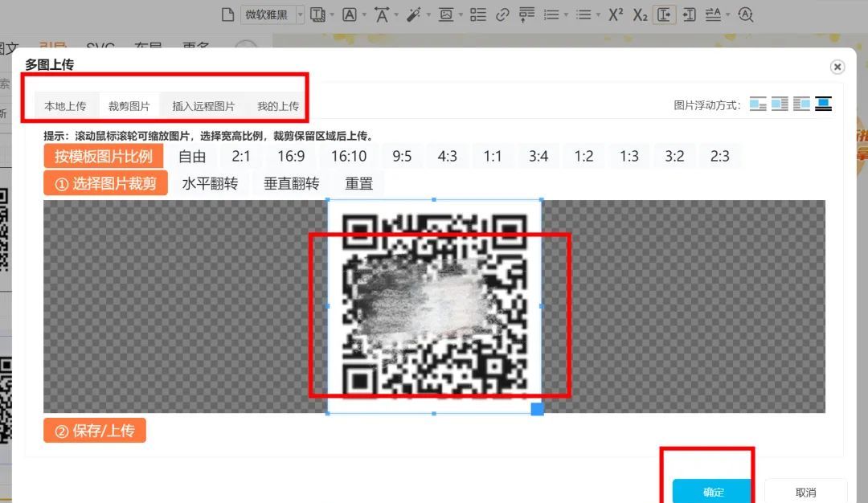The height and width of the screenshot is (503, 868).
Task: Click the blue bottom-right crop box handle
Action: [537, 409]
